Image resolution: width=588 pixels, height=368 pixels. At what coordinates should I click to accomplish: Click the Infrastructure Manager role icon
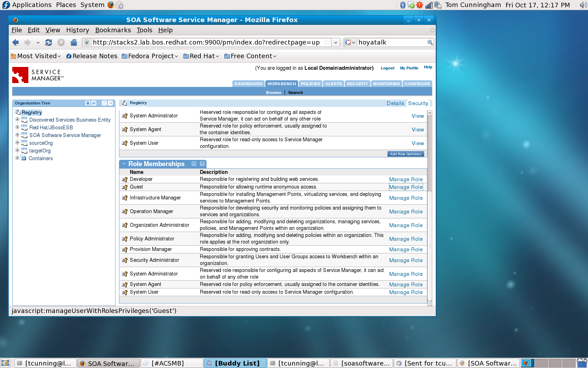point(125,198)
